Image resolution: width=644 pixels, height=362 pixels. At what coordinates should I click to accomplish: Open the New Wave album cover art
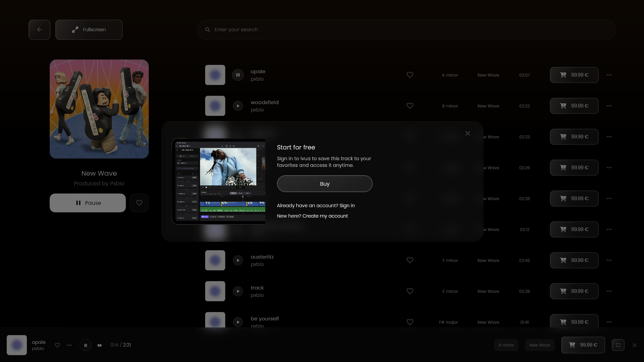click(99, 109)
